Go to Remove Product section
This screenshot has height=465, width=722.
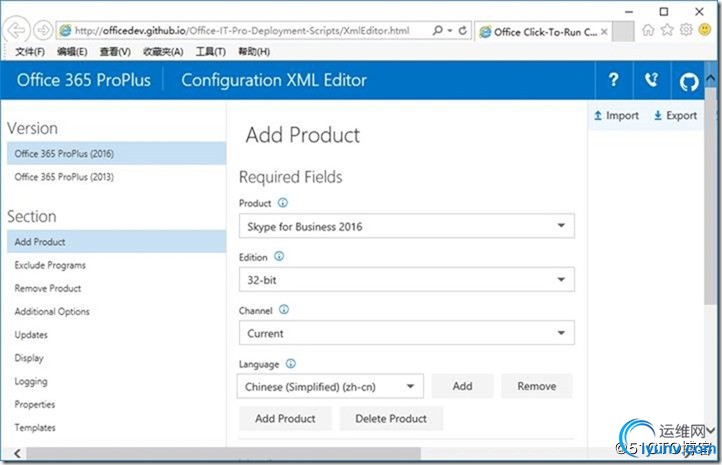pos(116,288)
